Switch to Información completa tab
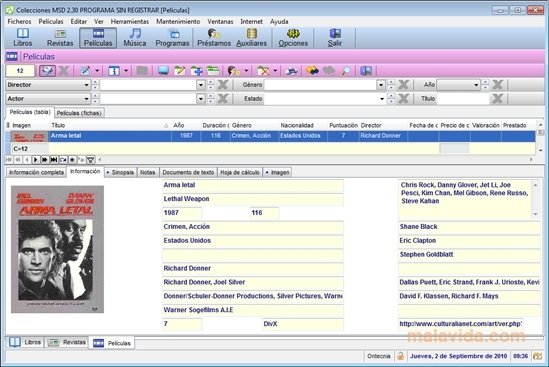The height and width of the screenshot is (367, 549). 36,172
